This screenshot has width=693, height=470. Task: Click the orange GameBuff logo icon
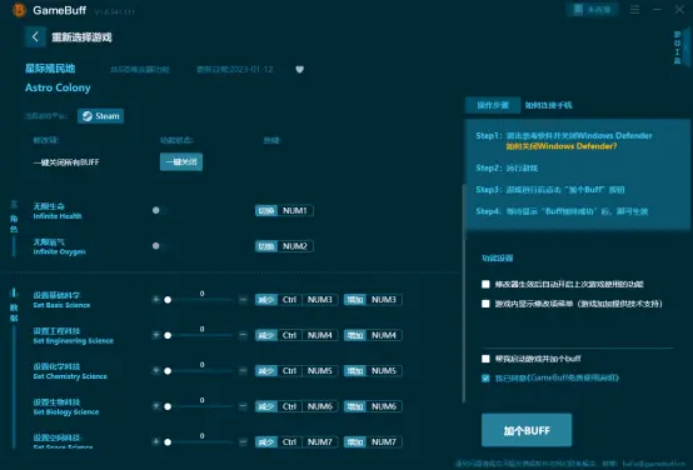click(19, 10)
